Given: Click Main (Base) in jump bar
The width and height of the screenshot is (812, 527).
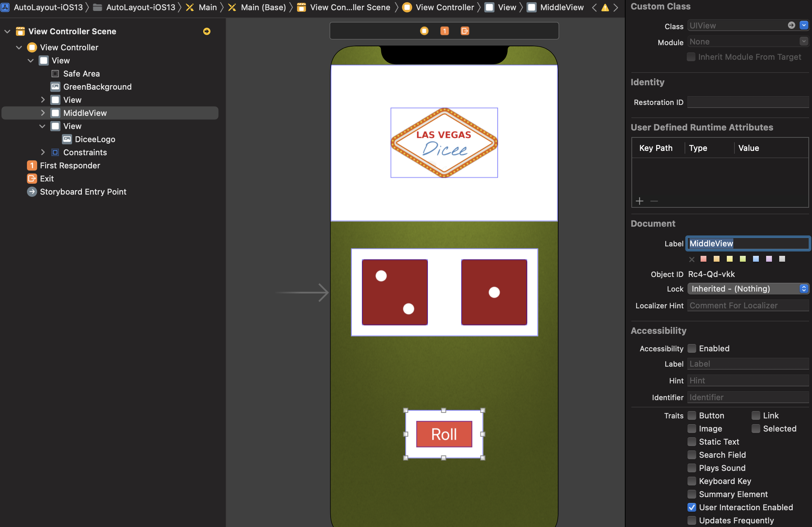Looking at the screenshot, I should [263, 7].
